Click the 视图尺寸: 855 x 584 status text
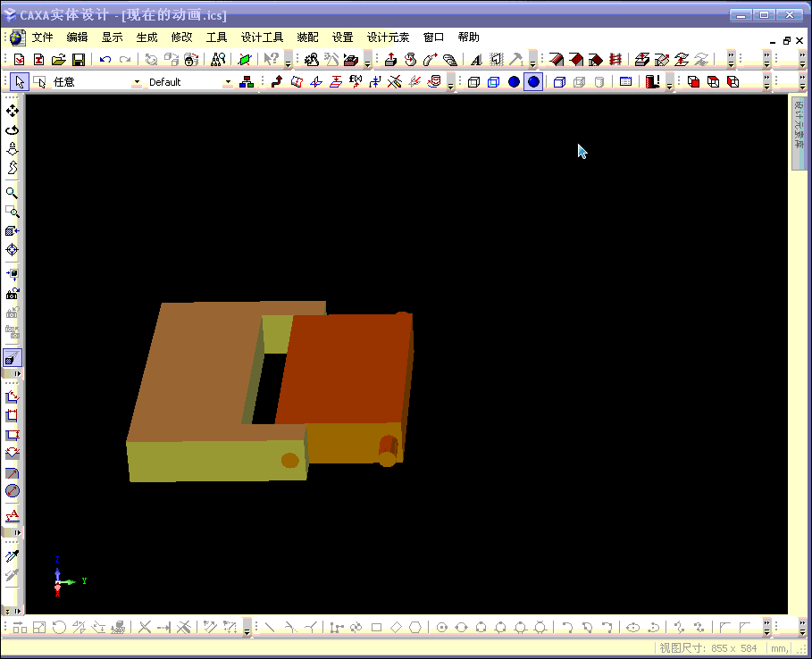This screenshot has width=812, height=659. (707, 648)
